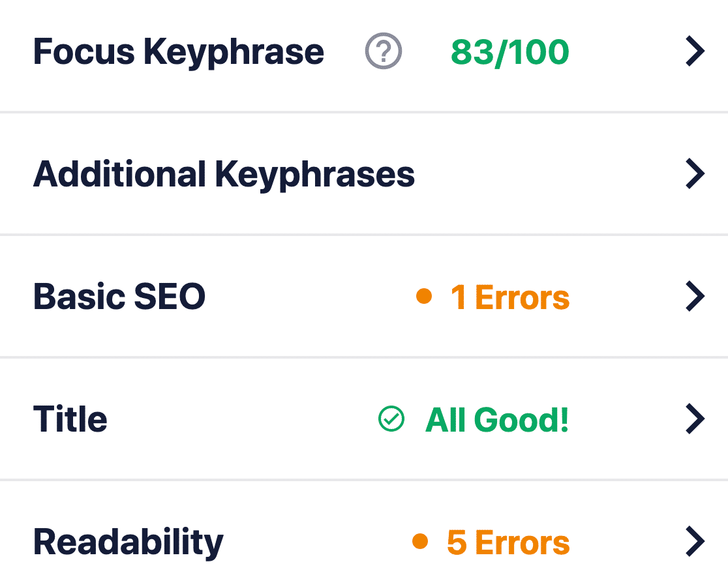Expand the Focus Keyphrase section
This screenshot has height=579, width=728.
pyautogui.click(x=693, y=52)
